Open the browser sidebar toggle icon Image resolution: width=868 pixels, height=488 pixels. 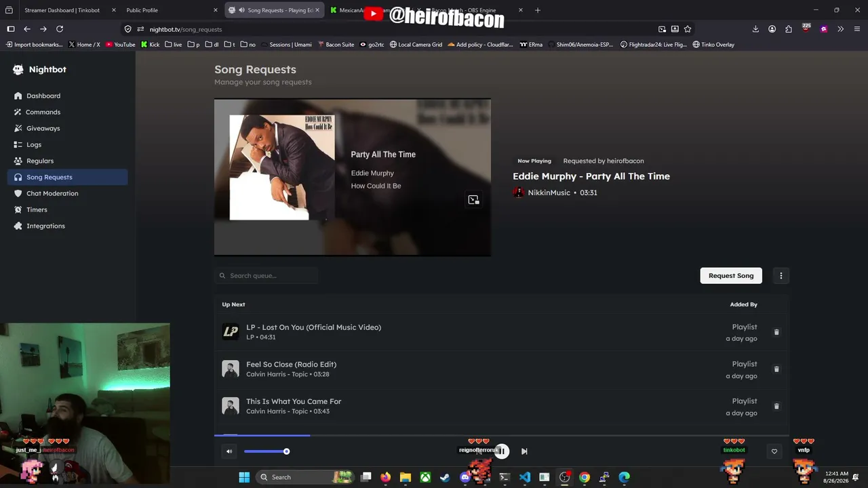click(11, 29)
